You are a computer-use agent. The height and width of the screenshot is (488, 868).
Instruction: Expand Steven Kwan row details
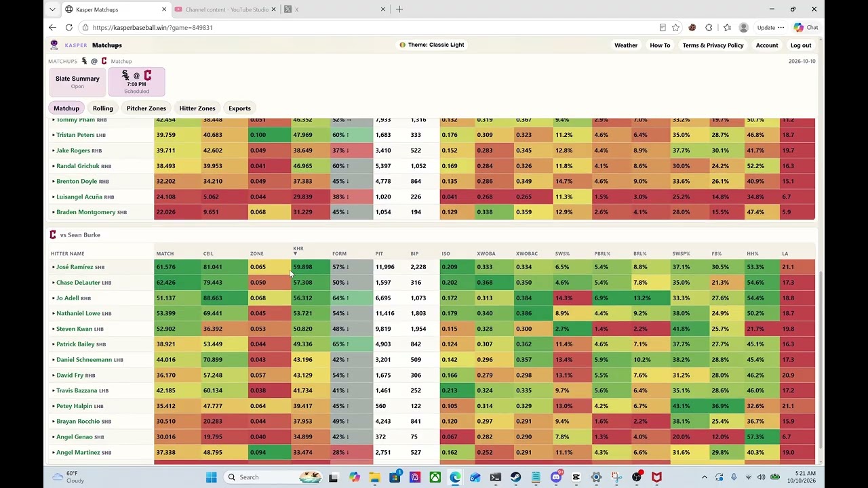click(x=54, y=329)
